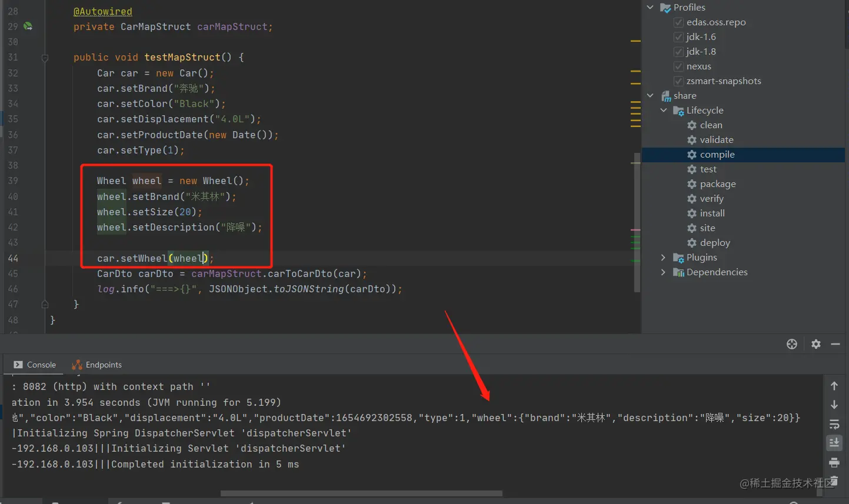The image size is (849, 504).
Task: Click the gear icon beside the install goal
Action: click(692, 213)
